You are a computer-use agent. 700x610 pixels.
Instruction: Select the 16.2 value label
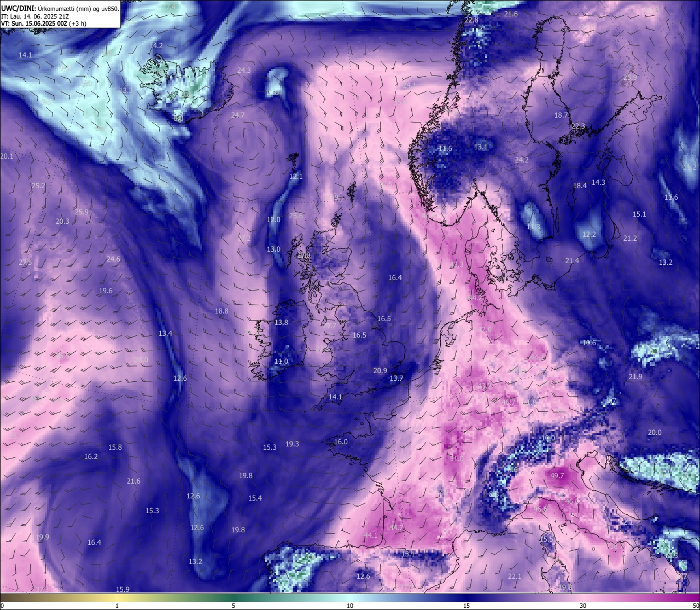91,457
